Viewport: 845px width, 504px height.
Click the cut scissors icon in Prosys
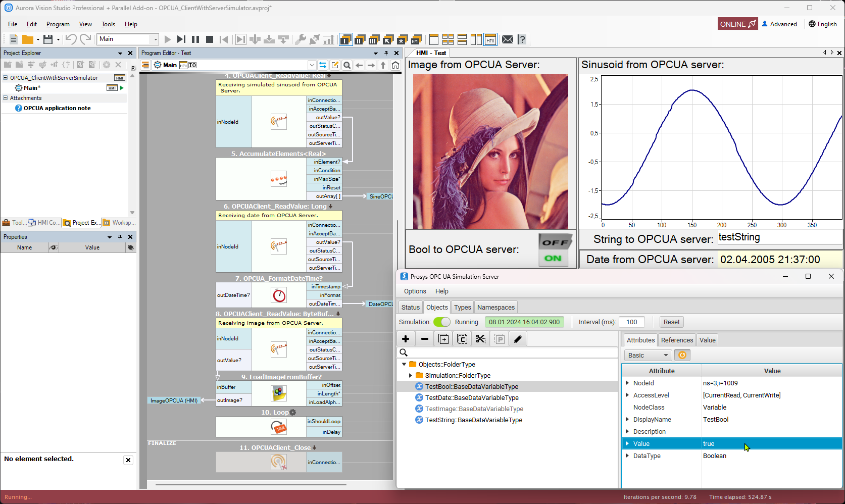(480, 339)
